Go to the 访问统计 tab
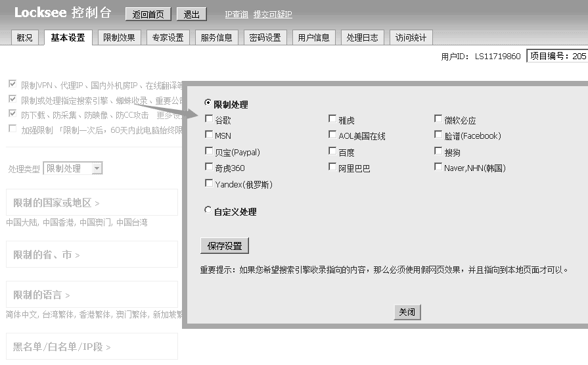 point(411,37)
